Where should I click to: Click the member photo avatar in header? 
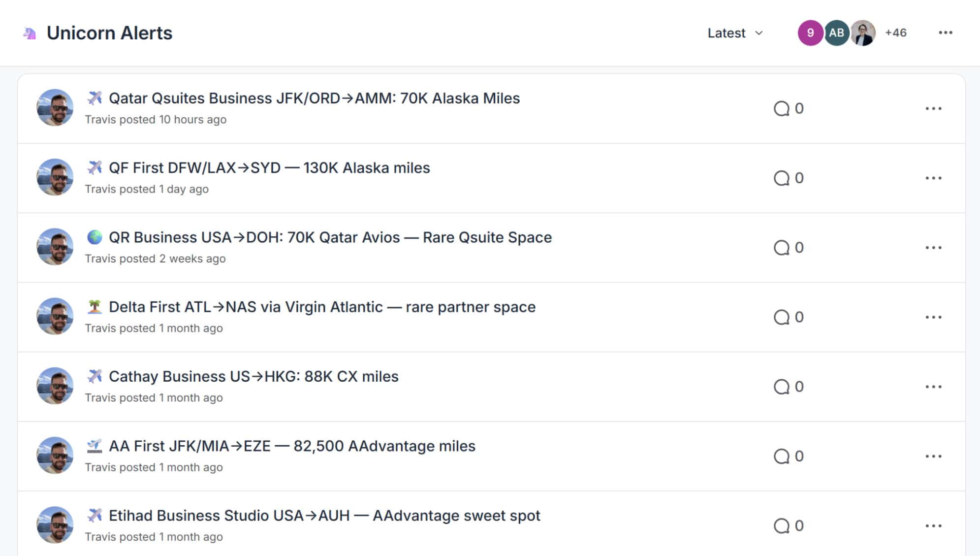point(863,33)
